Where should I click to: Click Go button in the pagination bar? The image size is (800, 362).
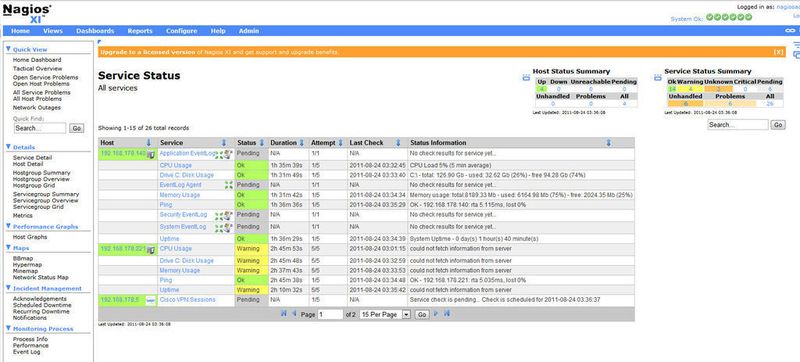[422, 315]
